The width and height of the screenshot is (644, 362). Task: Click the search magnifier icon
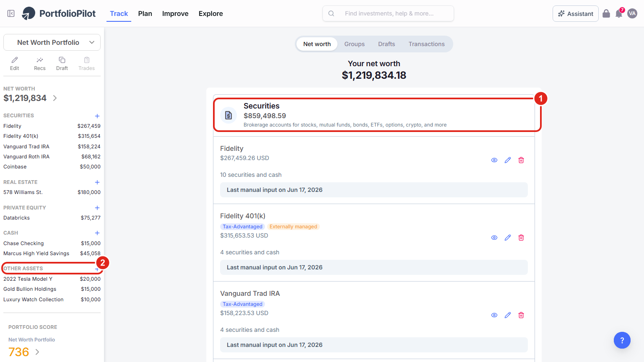coord(331,13)
